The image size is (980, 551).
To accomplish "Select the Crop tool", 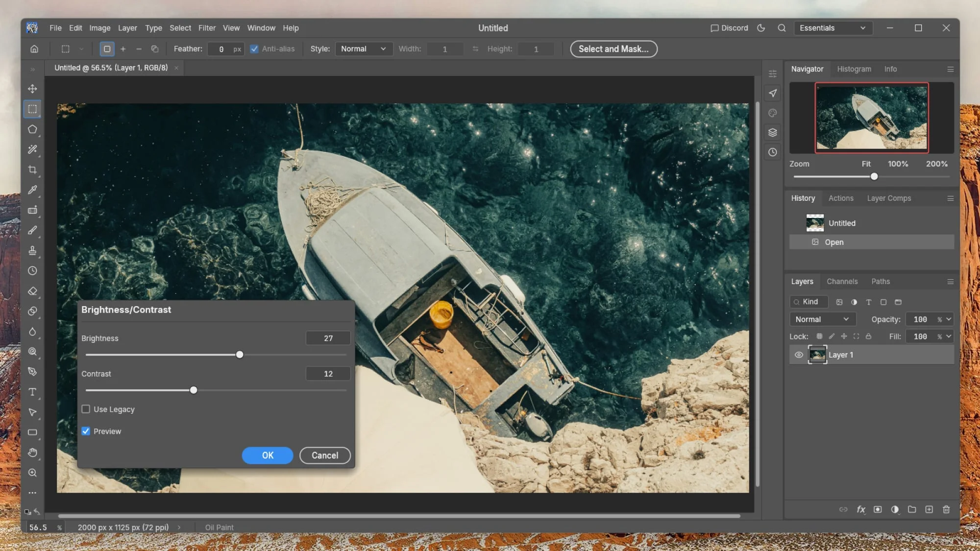I will (32, 170).
